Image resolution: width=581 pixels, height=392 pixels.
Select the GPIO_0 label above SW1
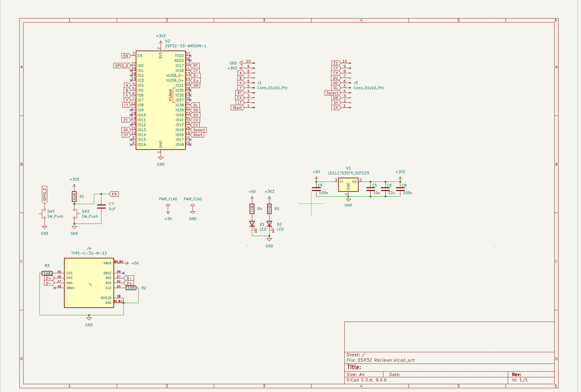tap(44, 194)
